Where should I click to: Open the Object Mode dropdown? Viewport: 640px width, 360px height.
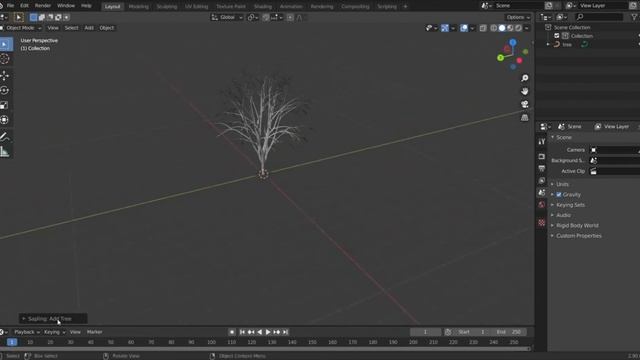pos(21,28)
